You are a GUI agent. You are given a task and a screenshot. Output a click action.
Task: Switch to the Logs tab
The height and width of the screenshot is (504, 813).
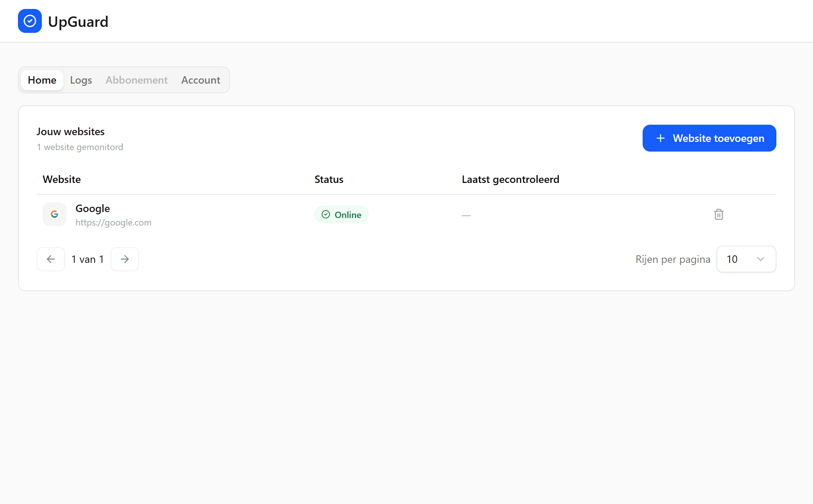[x=81, y=80]
